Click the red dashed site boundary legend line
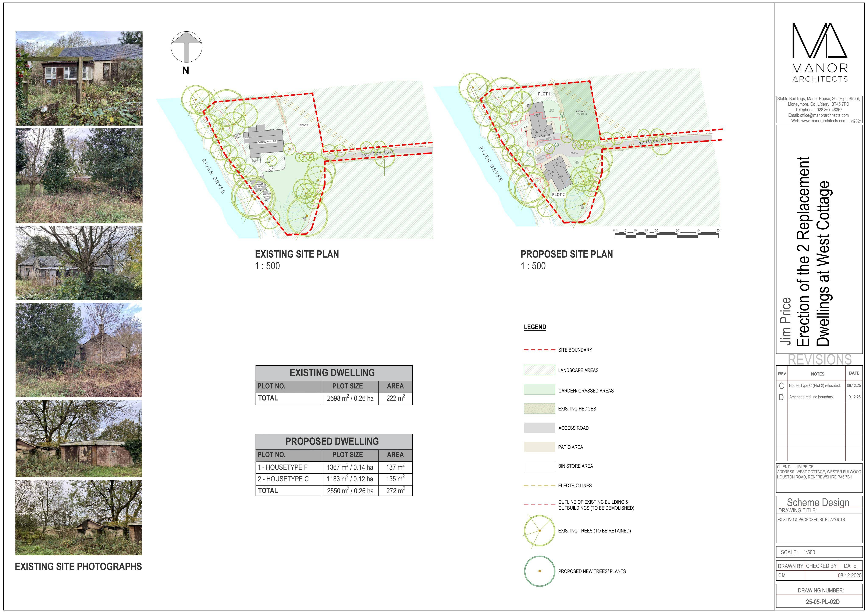Screen dimensions: 868x613 [540, 350]
